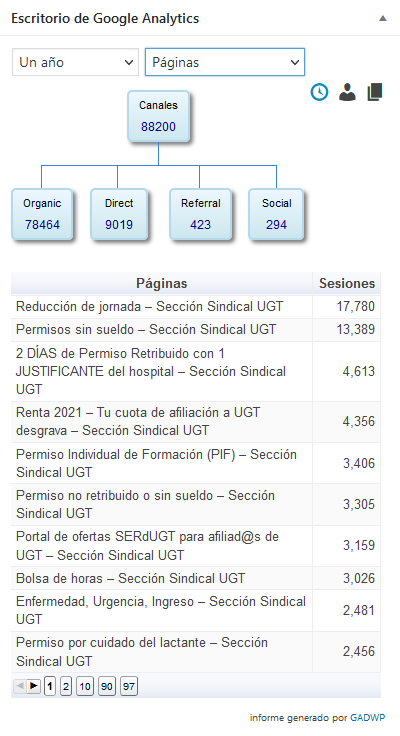The width and height of the screenshot is (400, 736).
Task: Open the 'Páginas' report dropdown
Action: [225, 62]
